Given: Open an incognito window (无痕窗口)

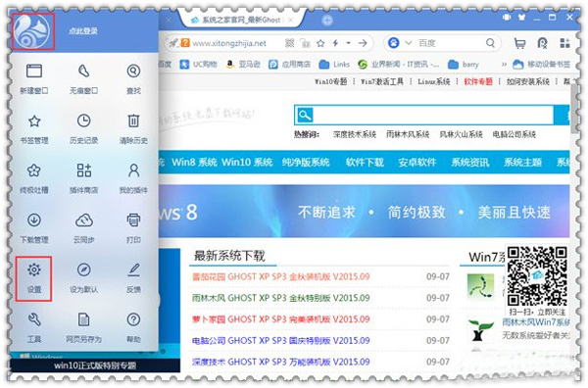Looking at the screenshot, I should [83, 79].
